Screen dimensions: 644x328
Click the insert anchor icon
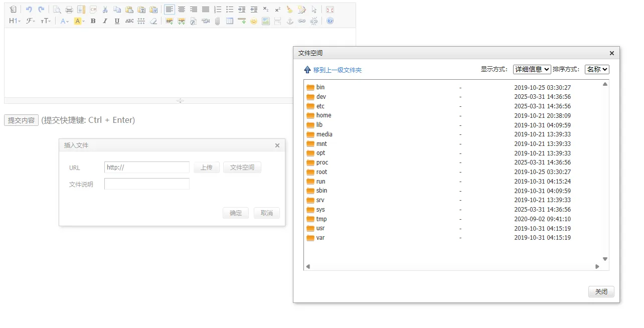coord(289,21)
